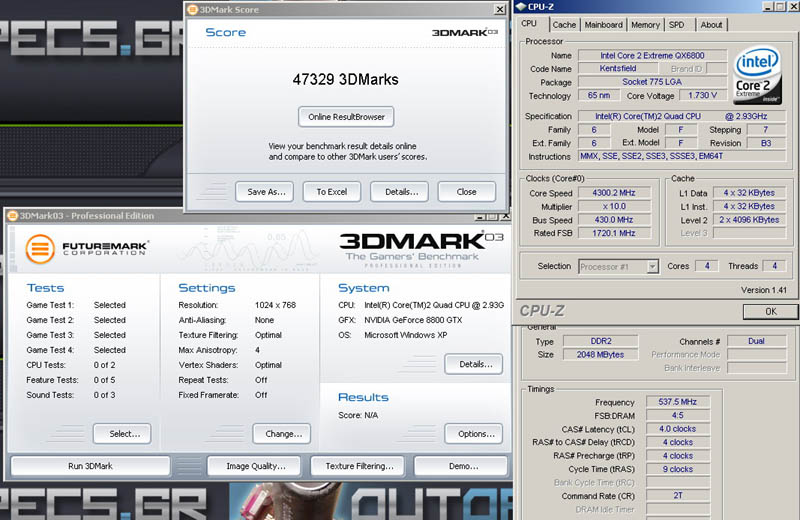Image resolution: width=800 pixels, height=520 pixels.
Task: Click the 1024 x 768 resolution value
Action: (x=276, y=305)
